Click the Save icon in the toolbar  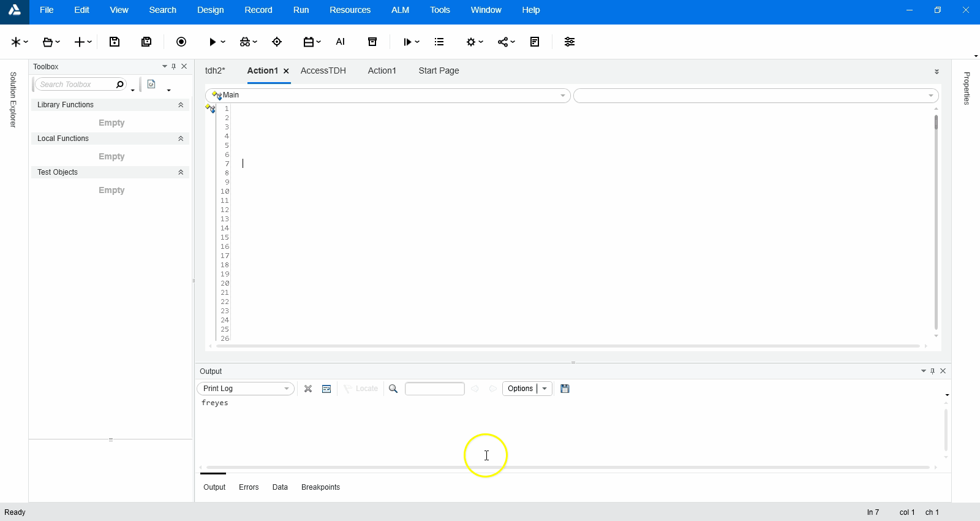[x=115, y=42]
